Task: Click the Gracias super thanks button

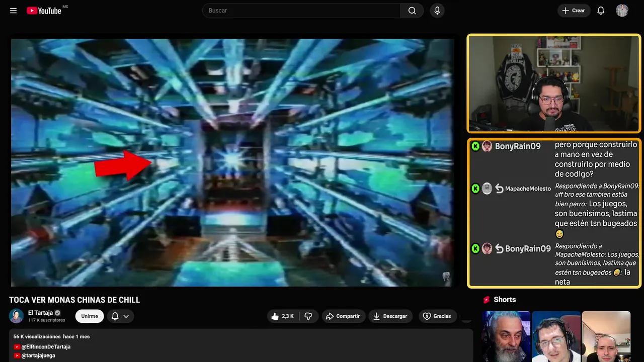Action: click(x=437, y=316)
